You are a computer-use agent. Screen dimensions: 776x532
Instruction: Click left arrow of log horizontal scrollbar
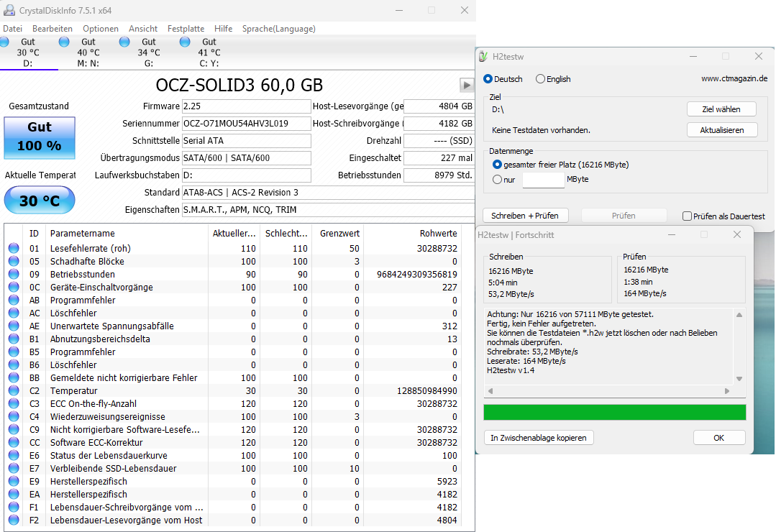coord(490,391)
